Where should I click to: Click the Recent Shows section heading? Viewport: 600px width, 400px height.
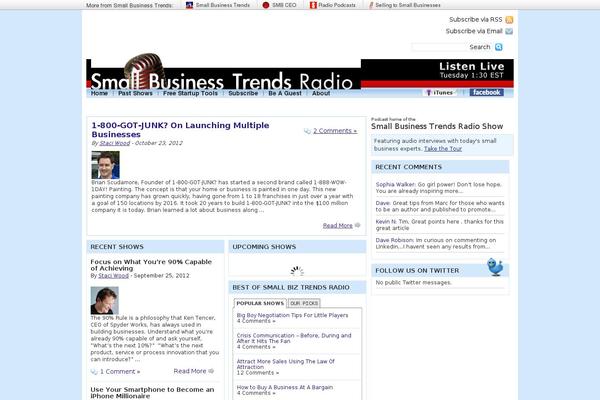click(117, 247)
